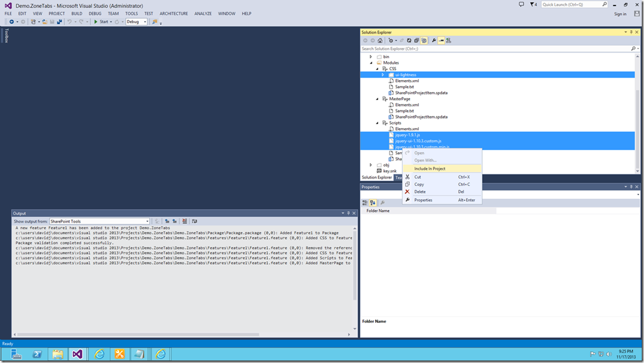The image size is (644, 363).
Task: Choose Include In Project from context menu
Action: (442, 169)
